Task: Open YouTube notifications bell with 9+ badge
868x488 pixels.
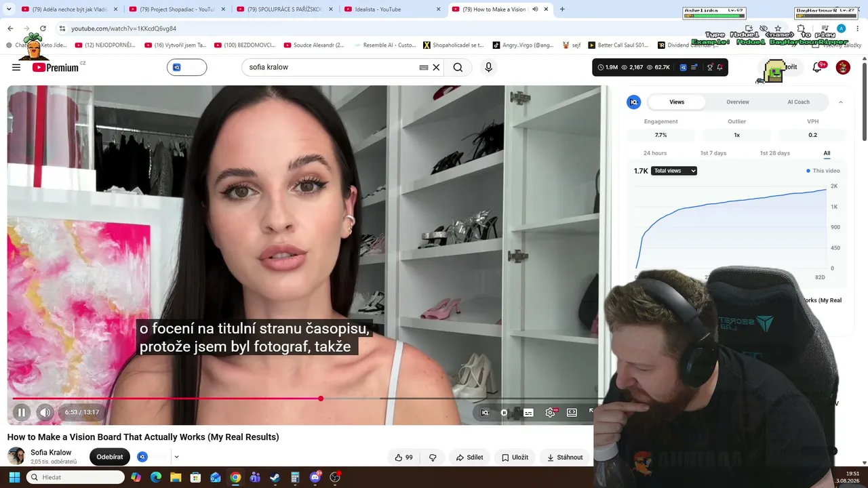Action: [818, 67]
